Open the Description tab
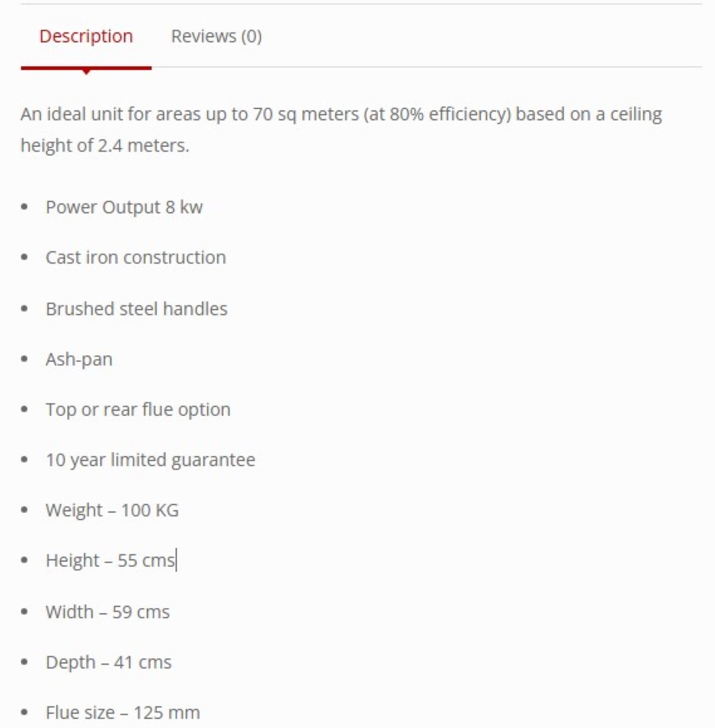The height and width of the screenshot is (728, 715). click(86, 36)
